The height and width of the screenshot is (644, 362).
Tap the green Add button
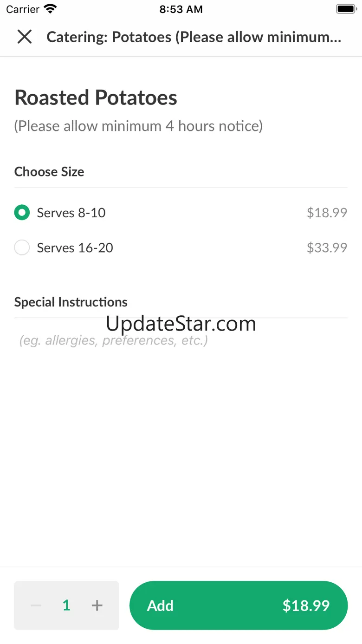point(238,605)
